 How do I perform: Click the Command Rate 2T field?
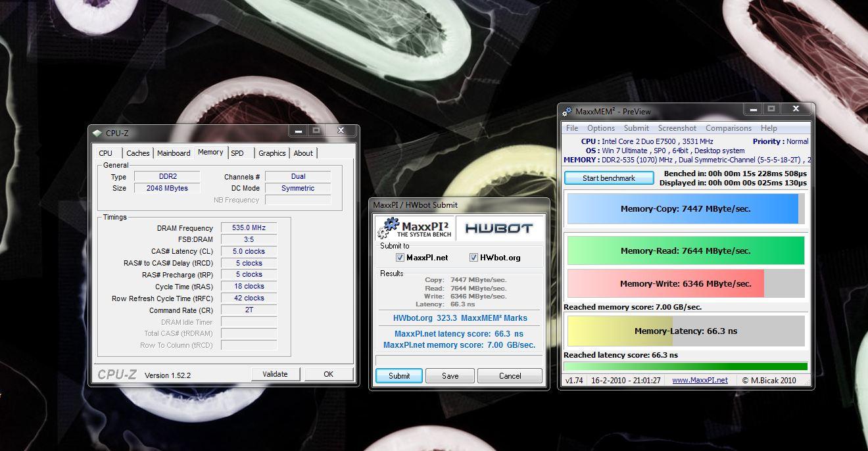point(249,310)
